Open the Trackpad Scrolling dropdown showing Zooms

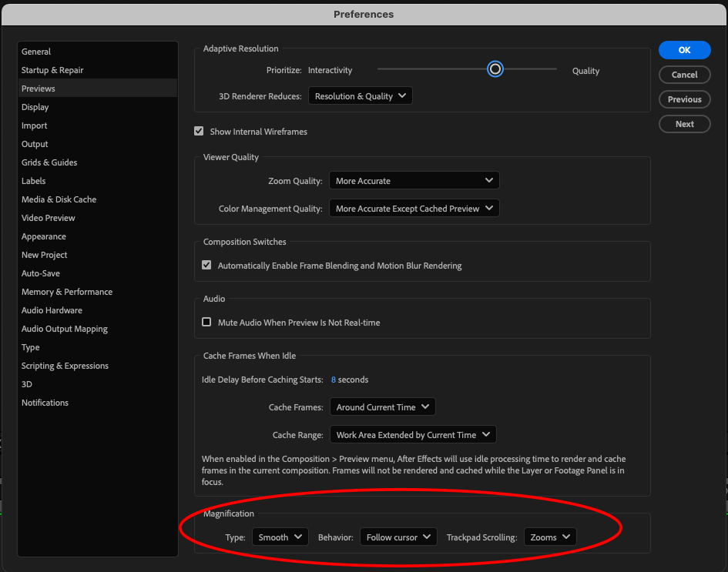pyautogui.click(x=549, y=537)
